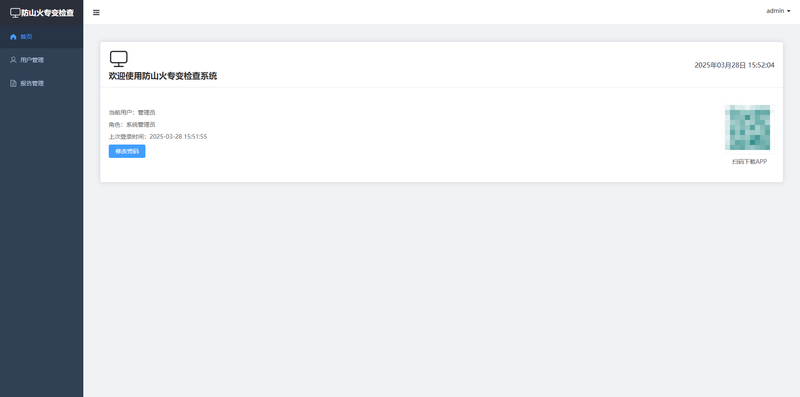Open the 报告管理 menu item
This screenshot has width=800, height=397.
tap(41, 83)
